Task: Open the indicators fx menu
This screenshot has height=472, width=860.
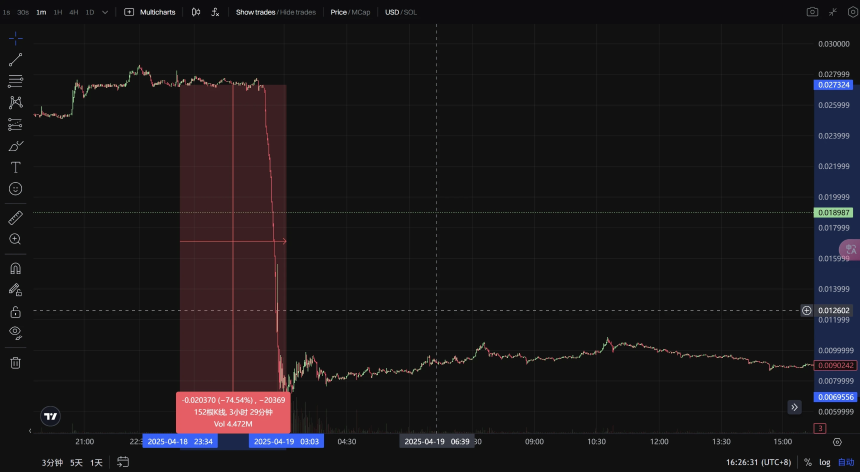Action: [x=215, y=12]
